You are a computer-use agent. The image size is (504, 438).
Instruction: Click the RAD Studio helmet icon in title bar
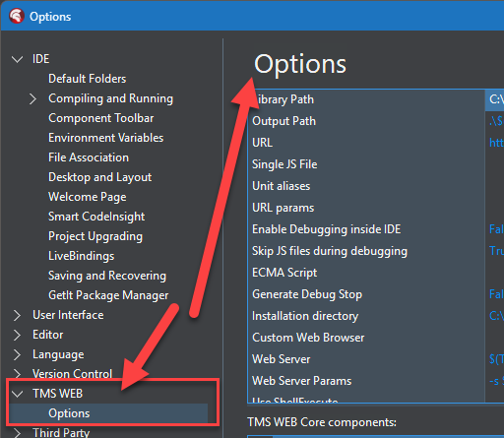tap(17, 16)
